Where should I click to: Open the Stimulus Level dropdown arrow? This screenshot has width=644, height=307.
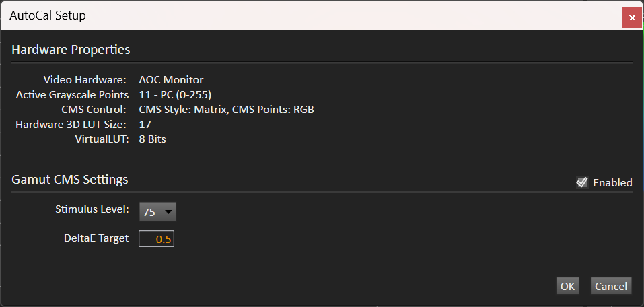(x=168, y=212)
